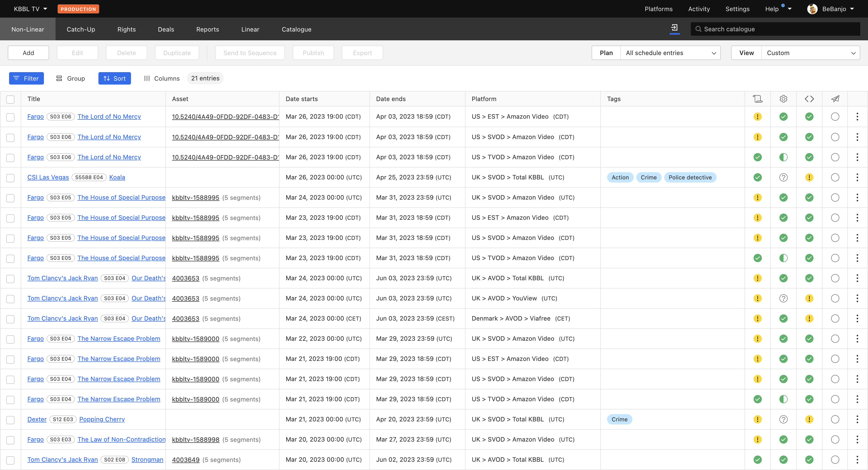Click the rights scroll column header icon
This screenshot has width=868, height=470.
pyautogui.click(x=757, y=99)
